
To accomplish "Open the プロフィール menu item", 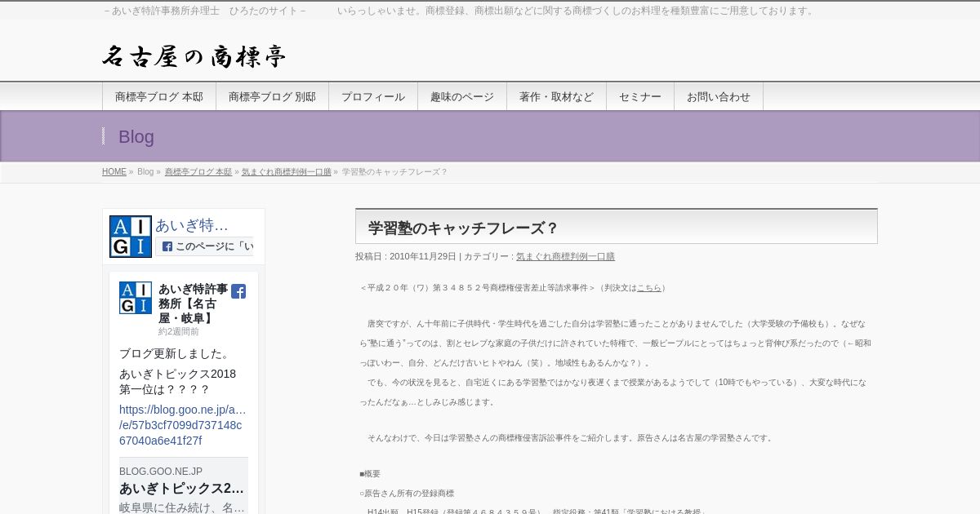I will (373, 96).
